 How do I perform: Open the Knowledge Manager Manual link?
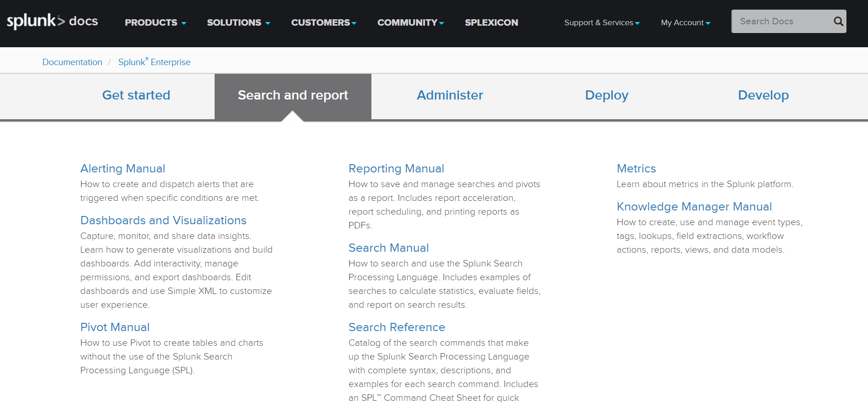[x=694, y=207]
